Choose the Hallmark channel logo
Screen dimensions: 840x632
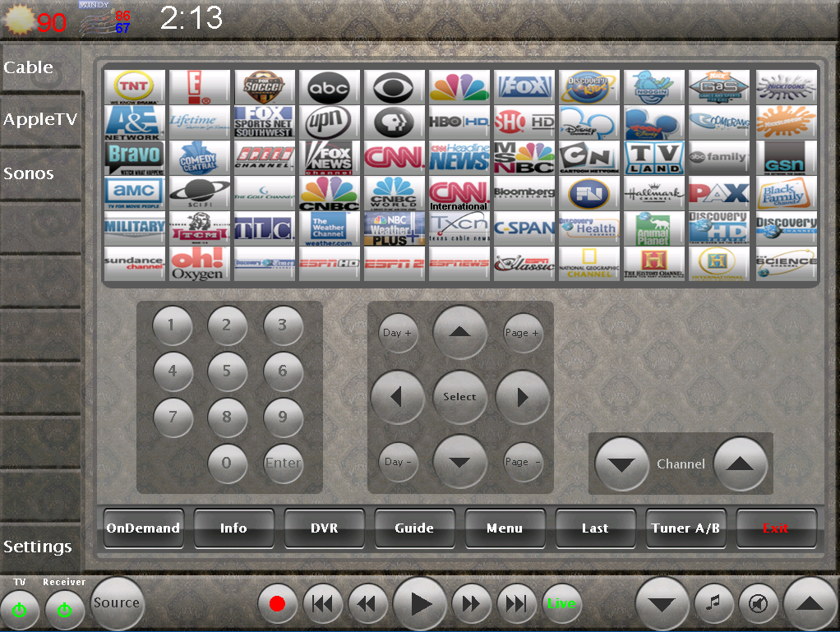(654, 193)
